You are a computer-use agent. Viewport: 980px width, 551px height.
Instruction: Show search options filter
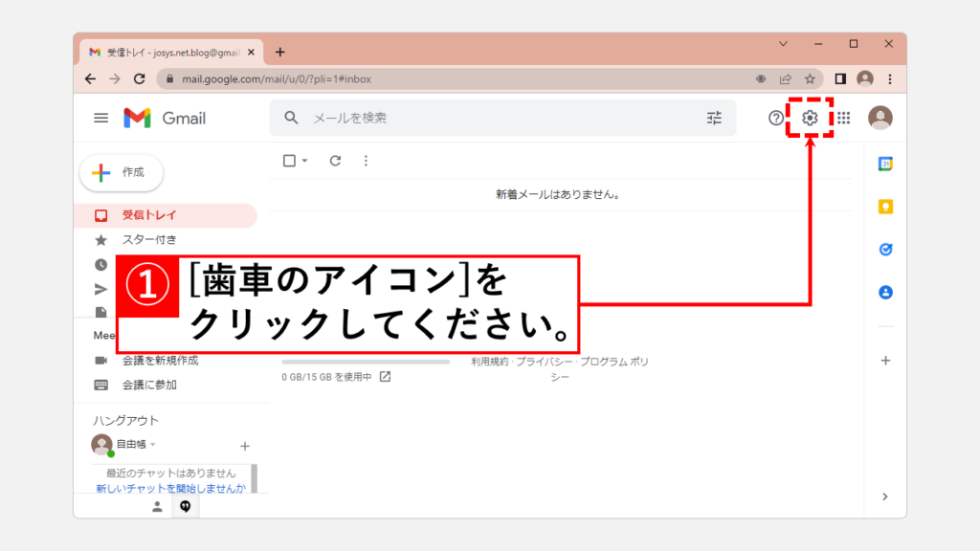click(715, 118)
